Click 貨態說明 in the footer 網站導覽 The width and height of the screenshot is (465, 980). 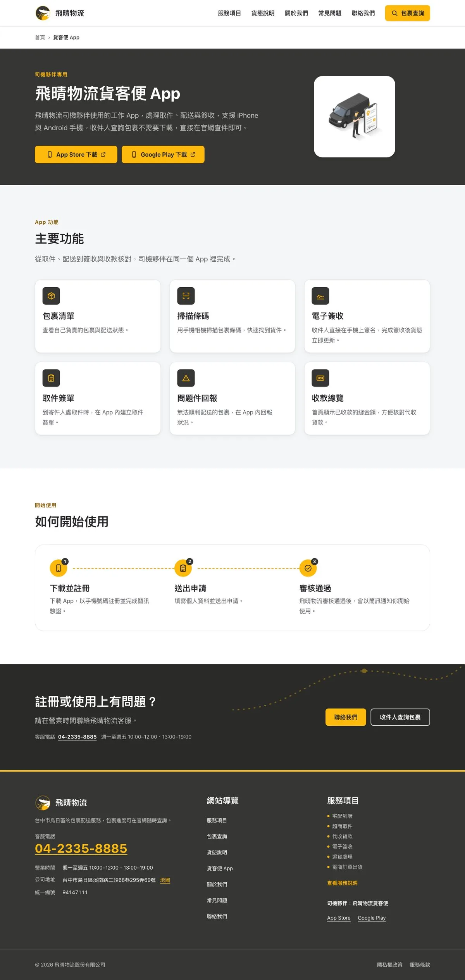[217, 852]
